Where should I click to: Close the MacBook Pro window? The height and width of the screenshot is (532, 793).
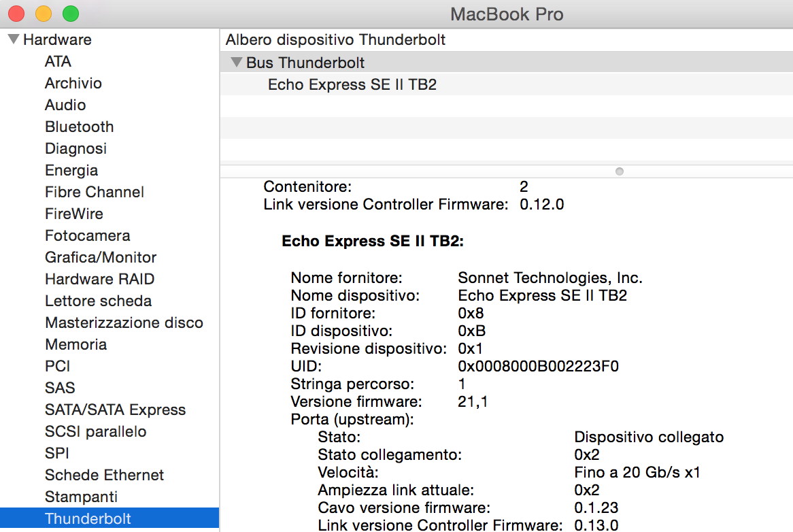click(16, 14)
